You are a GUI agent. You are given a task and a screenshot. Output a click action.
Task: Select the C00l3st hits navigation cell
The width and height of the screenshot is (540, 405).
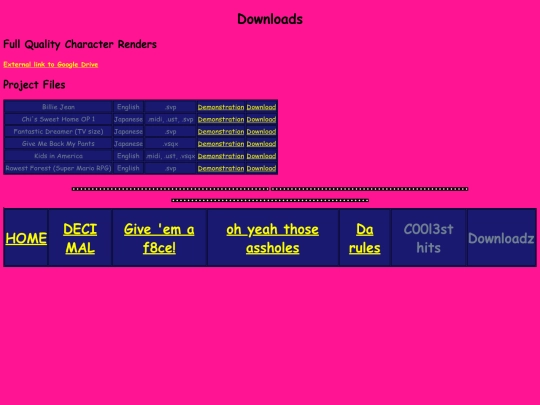click(x=428, y=238)
